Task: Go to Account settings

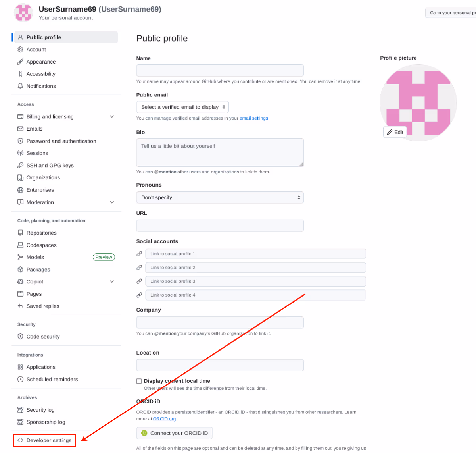Action: (36, 50)
